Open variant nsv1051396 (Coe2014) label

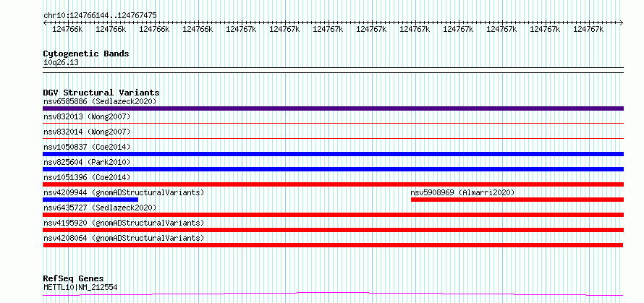(87, 177)
